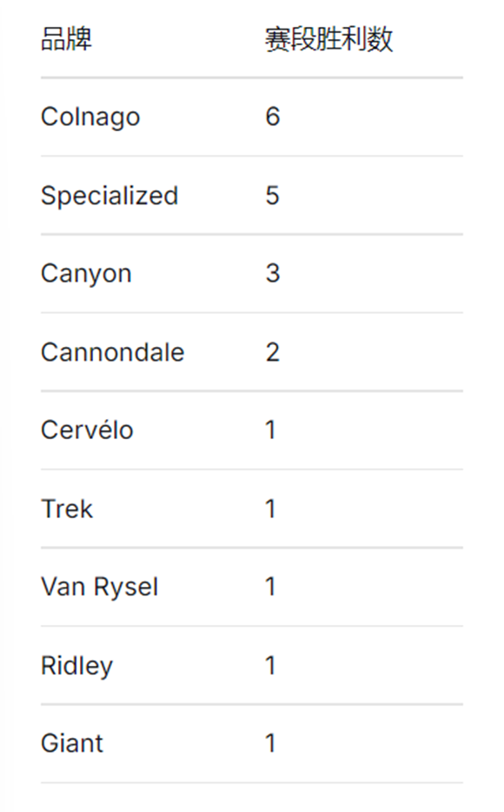Click Trek's stage win count 1
This screenshot has width=504, height=812.
coord(270,509)
